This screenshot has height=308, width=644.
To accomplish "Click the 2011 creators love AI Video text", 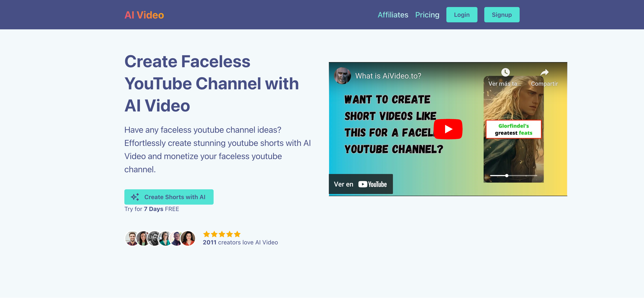I will [240, 242].
